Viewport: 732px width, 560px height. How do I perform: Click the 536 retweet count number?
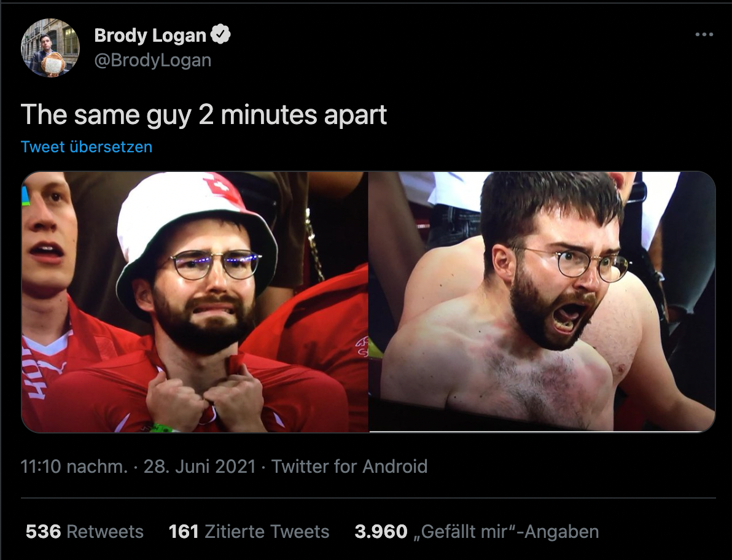point(43,532)
